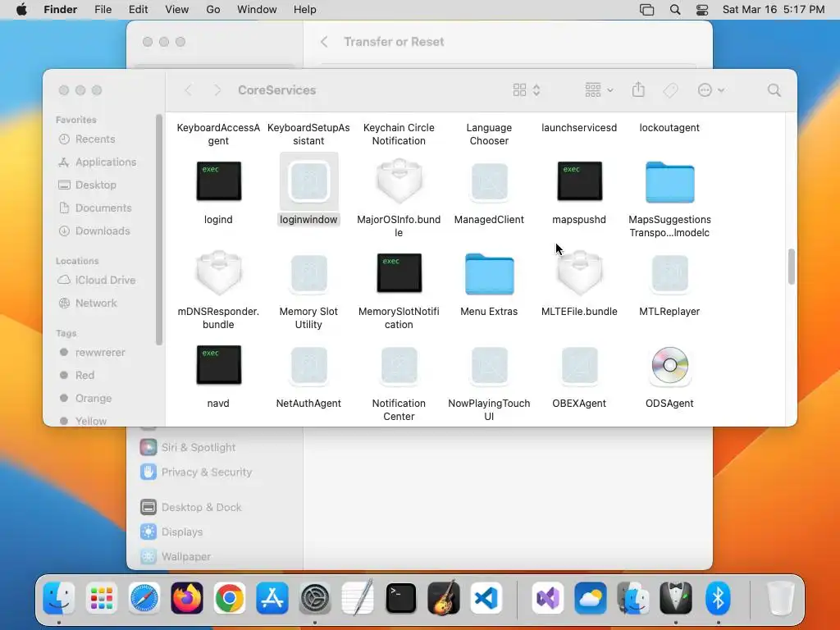This screenshot has width=840, height=630.
Task: Select the logind exec file icon
Action: click(218, 181)
